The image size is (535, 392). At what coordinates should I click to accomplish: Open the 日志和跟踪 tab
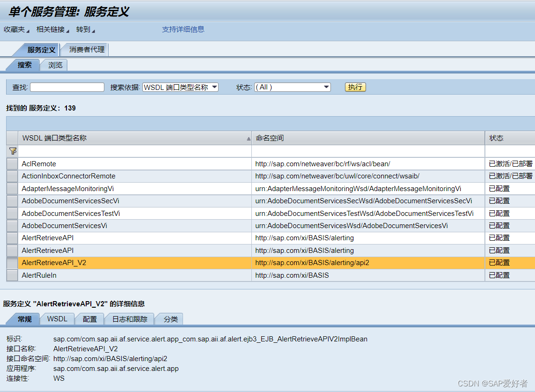[130, 319]
